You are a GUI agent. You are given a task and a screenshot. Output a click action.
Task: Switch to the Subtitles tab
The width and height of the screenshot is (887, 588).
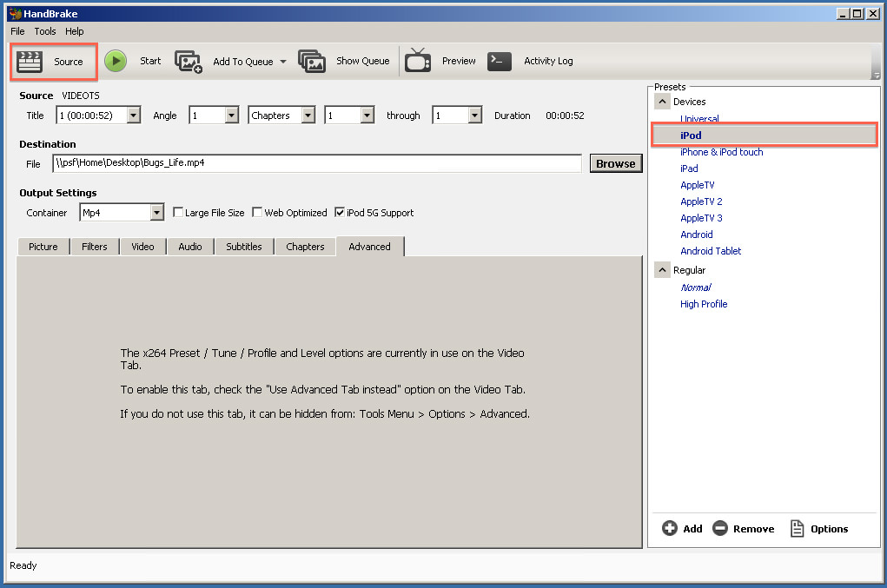point(244,247)
